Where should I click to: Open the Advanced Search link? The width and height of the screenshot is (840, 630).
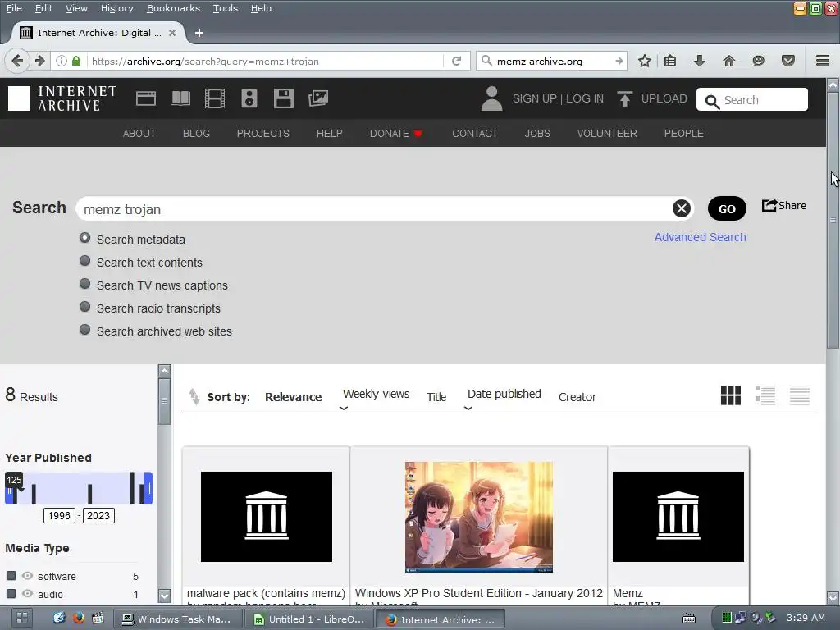[700, 237]
